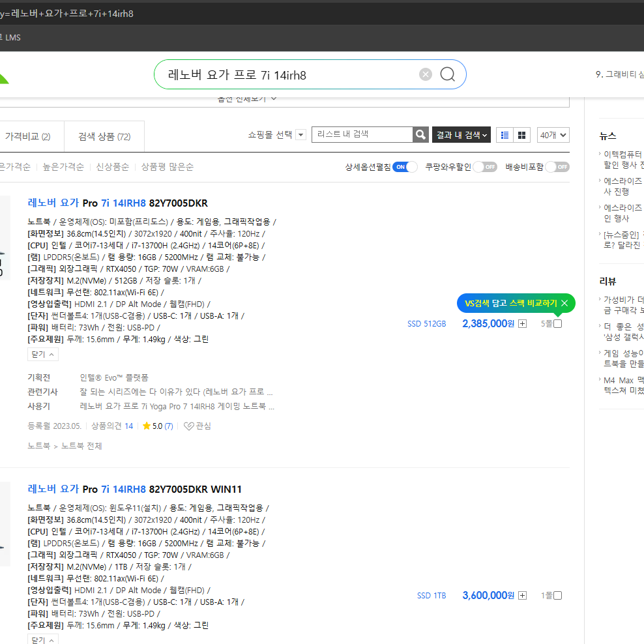644x644 pixels.
Task: Clear the search box text
Action: point(425,74)
